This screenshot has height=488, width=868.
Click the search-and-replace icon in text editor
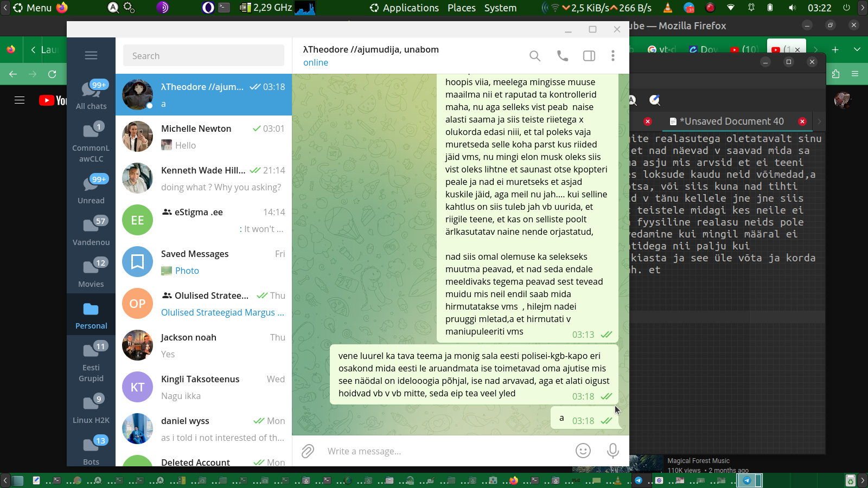coord(655,100)
